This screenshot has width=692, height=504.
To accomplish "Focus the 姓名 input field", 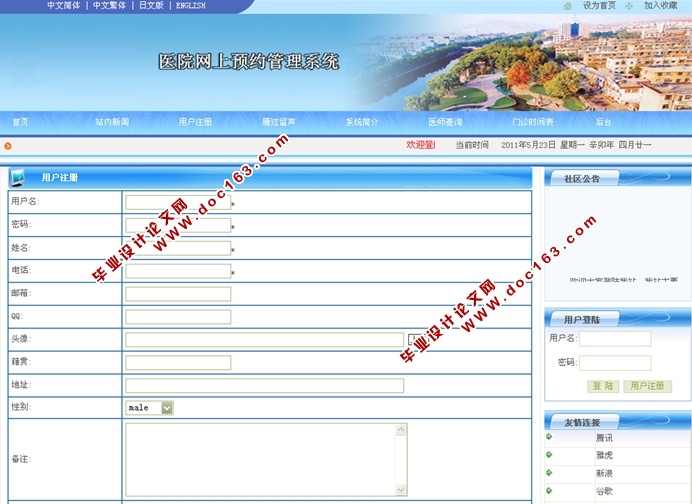I will click(x=178, y=248).
